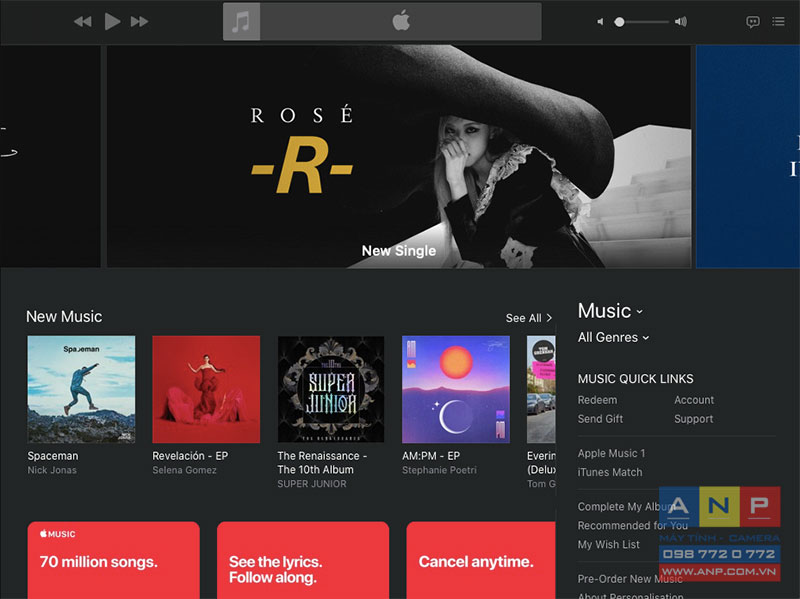Open the Up Next list icon
800x599 pixels.
click(778, 21)
